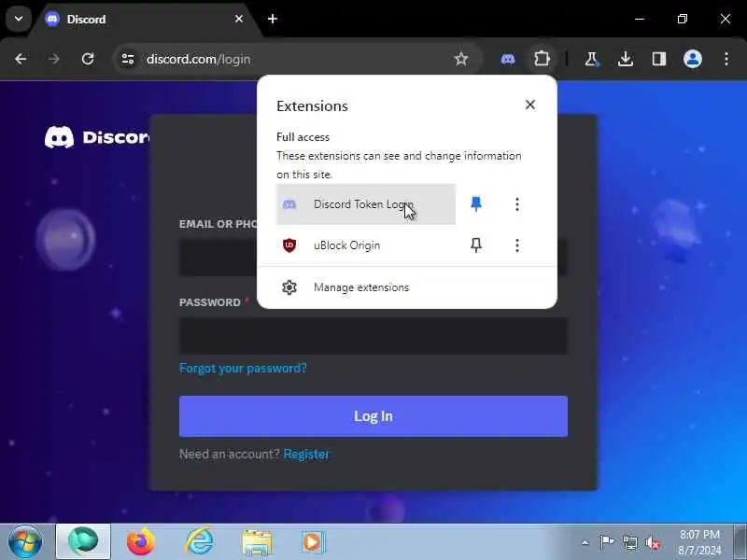Open the Downloads icon
Viewport: 747px width, 560px height.
pyautogui.click(x=626, y=59)
